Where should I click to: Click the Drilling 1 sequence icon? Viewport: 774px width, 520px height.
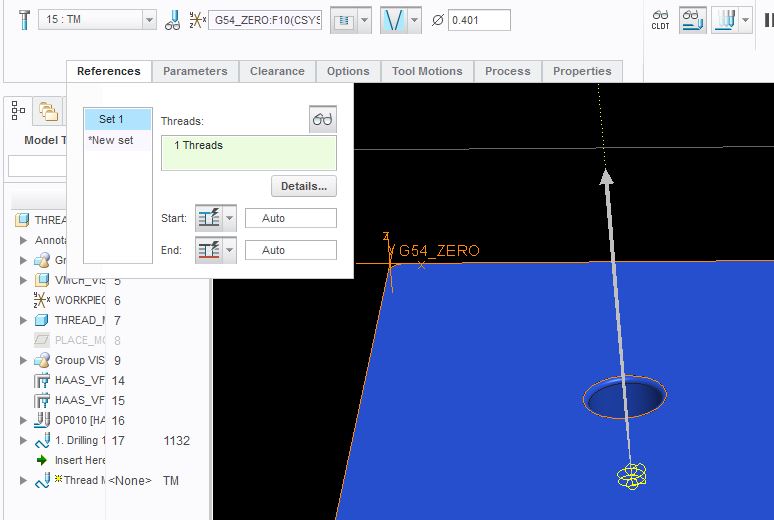[x=42, y=440]
